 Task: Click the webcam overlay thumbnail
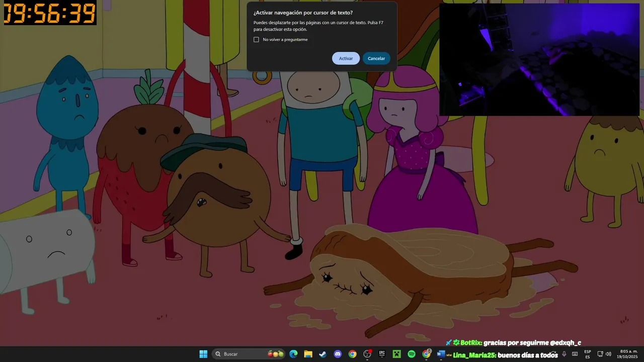pos(539,60)
